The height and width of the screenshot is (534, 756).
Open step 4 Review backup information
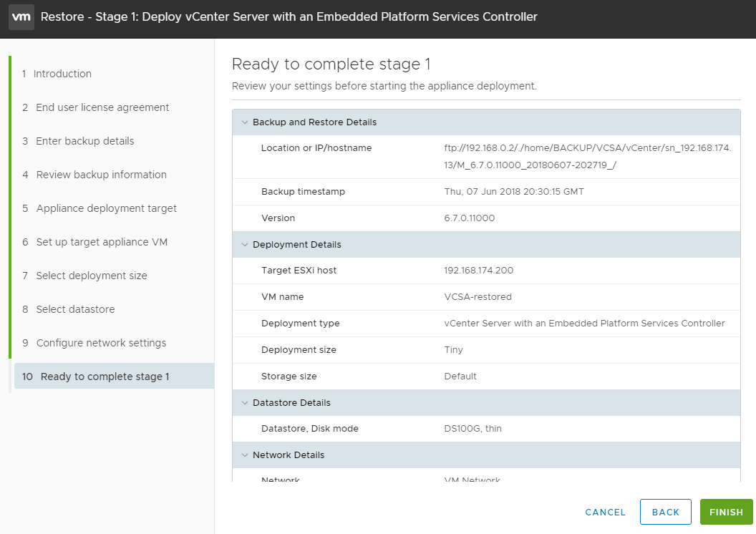pos(94,175)
